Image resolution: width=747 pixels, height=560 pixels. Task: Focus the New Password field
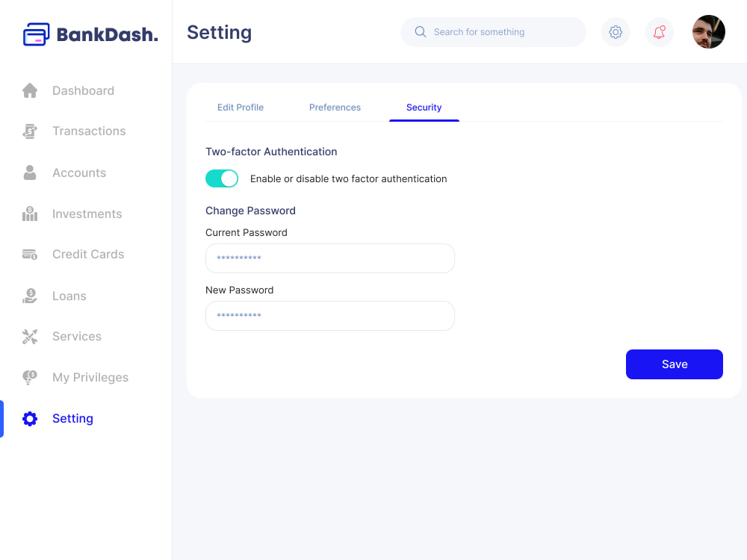329,316
